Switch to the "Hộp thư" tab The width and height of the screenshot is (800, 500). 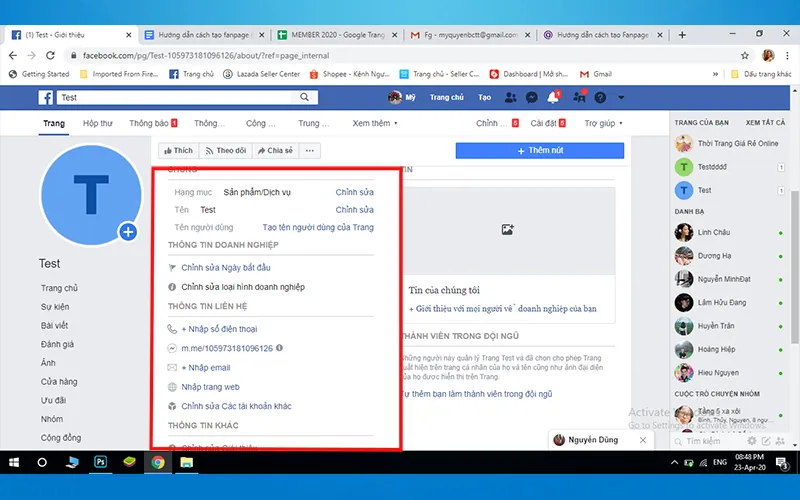[98, 123]
